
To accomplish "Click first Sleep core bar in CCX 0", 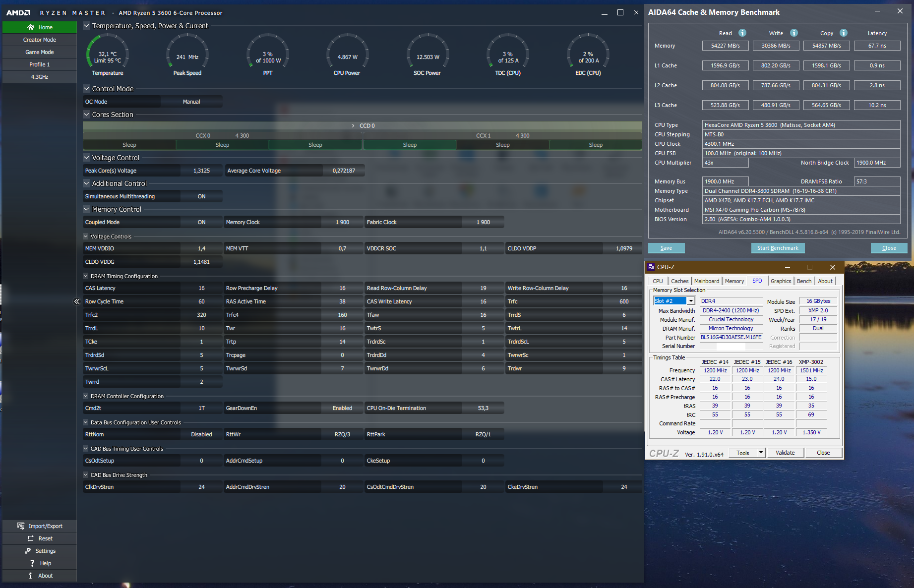I will [129, 145].
